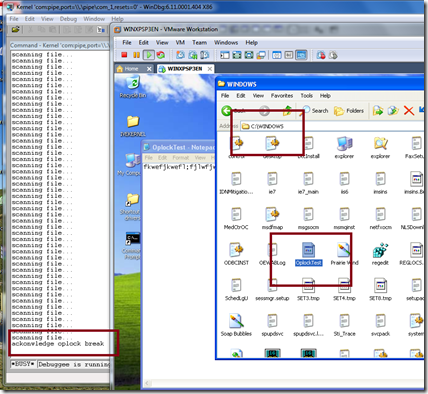The height and width of the screenshot is (394, 428).
Task: Click the OplockTest - Notepad title bar
Action: point(179,147)
